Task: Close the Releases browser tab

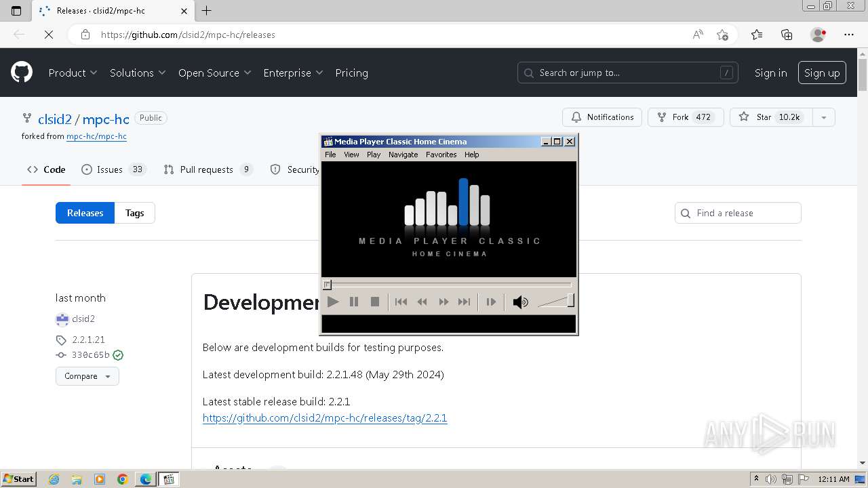Action: pos(184,11)
